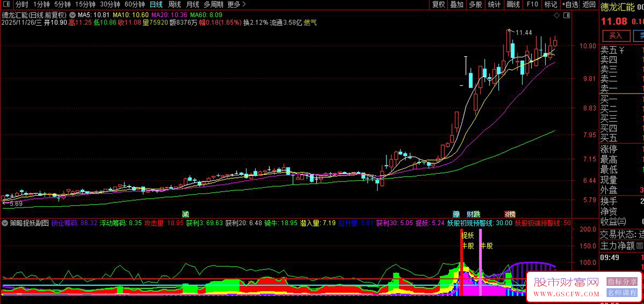Screen dimensions: 644x304
Task: Click the 拉升量 indicator value
Action: (357, 223)
